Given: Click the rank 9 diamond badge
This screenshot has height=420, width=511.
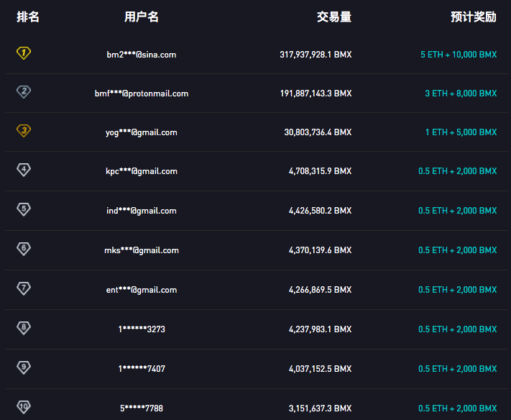Looking at the screenshot, I should 24,367.
